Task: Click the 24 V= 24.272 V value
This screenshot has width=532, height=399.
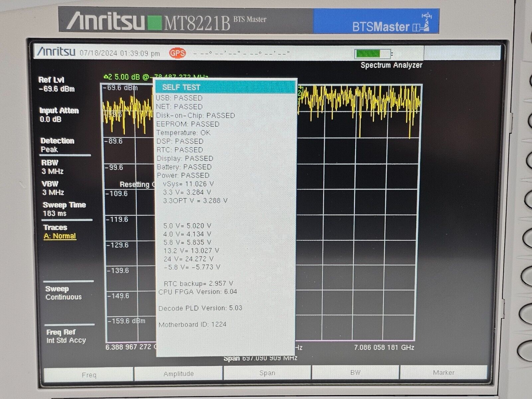Action: click(x=189, y=259)
